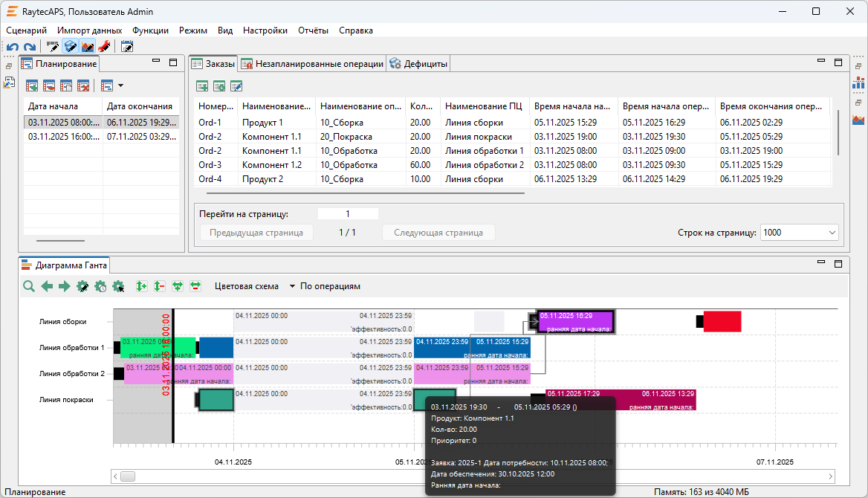Expand the Цветовая схема dropdown arrow
The height and width of the screenshot is (498, 868).
tap(292, 286)
